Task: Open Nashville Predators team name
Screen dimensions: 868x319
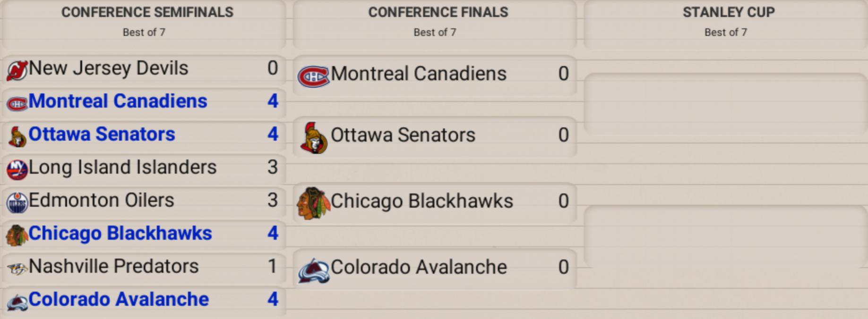Action: point(114,267)
